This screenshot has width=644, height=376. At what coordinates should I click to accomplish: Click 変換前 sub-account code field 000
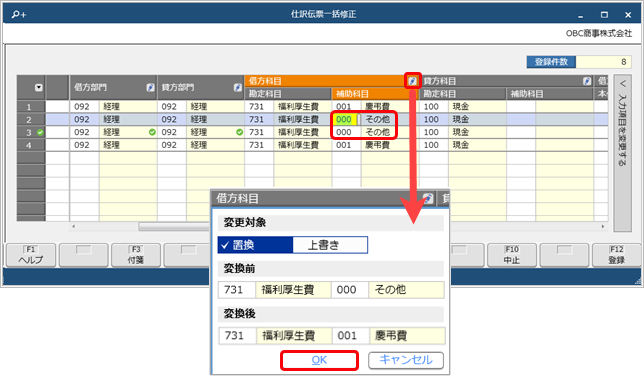point(350,290)
